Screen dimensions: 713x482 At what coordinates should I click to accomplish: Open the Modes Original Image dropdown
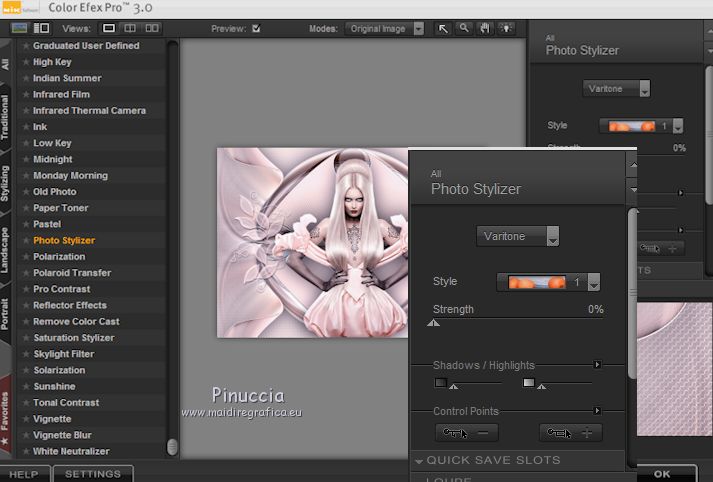[419, 29]
